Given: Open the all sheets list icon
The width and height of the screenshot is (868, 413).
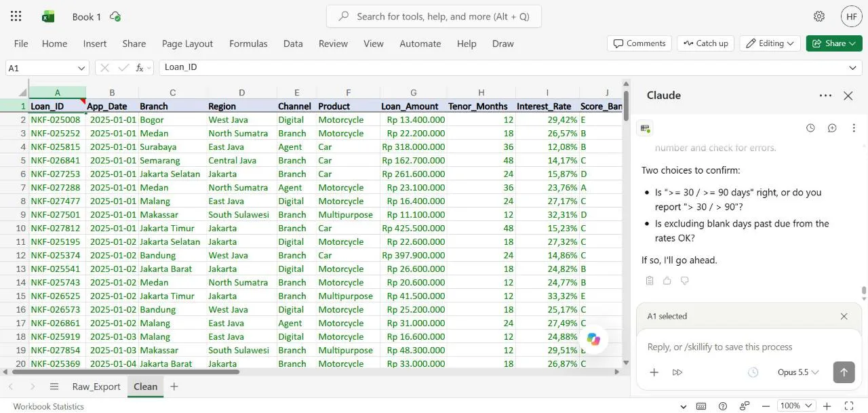Looking at the screenshot, I should point(54,387).
